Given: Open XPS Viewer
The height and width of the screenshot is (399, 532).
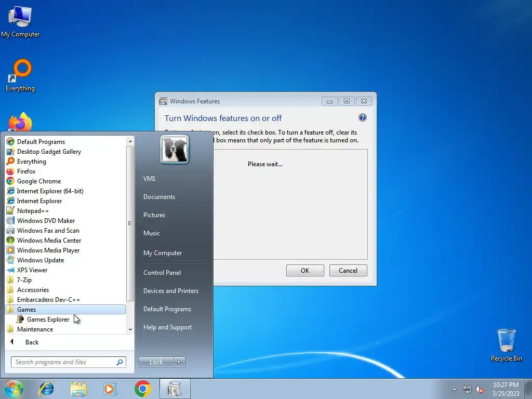Looking at the screenshot, I should point(65,270).
